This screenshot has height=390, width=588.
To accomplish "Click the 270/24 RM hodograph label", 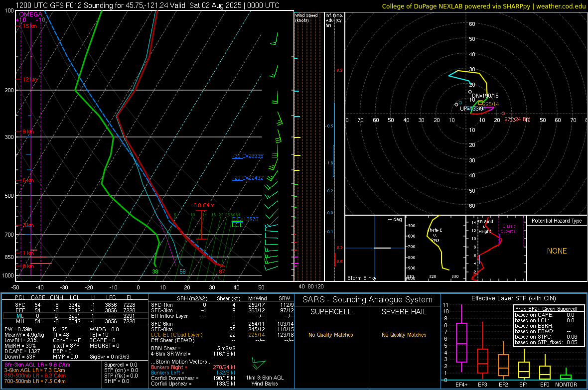I will tap(517, 119).
